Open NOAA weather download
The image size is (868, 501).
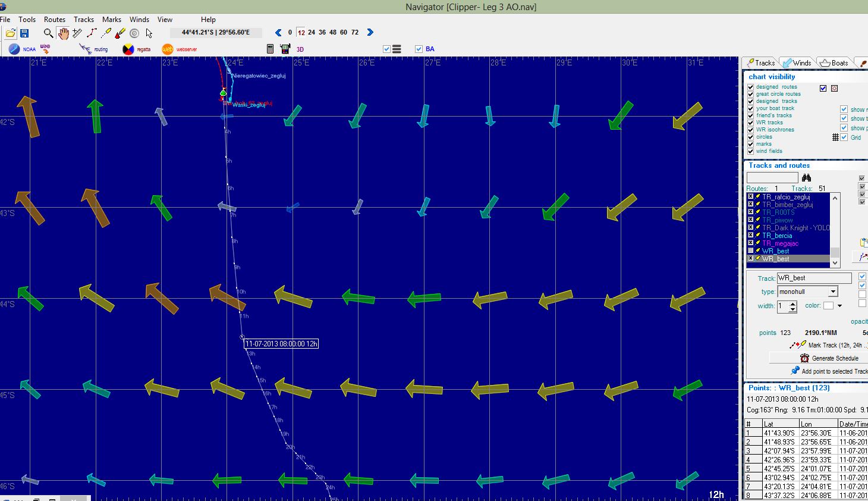21,49
